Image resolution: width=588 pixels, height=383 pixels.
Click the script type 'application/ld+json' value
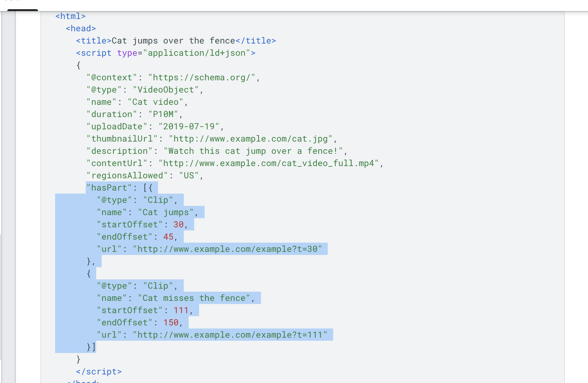197,53
